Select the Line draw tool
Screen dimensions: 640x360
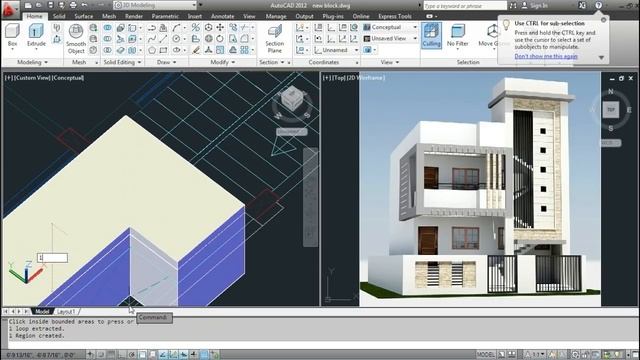tap(163, 39)
